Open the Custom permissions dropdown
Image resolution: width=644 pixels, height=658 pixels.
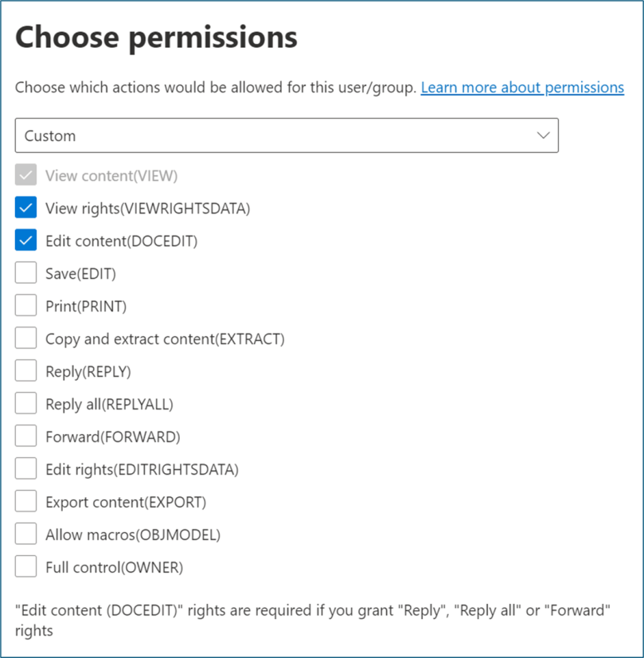(287, 135)
